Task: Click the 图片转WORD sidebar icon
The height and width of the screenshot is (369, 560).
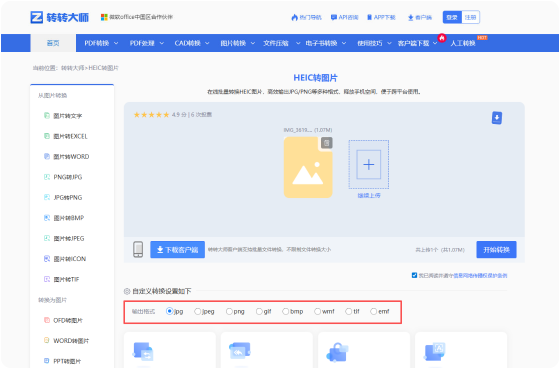Action: (x=47, y=156)
